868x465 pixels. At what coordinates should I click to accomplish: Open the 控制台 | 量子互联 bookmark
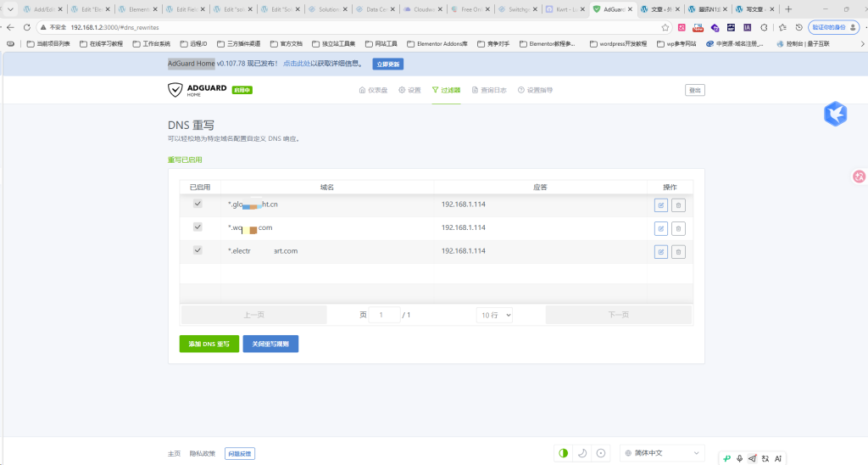pos(804,44)
